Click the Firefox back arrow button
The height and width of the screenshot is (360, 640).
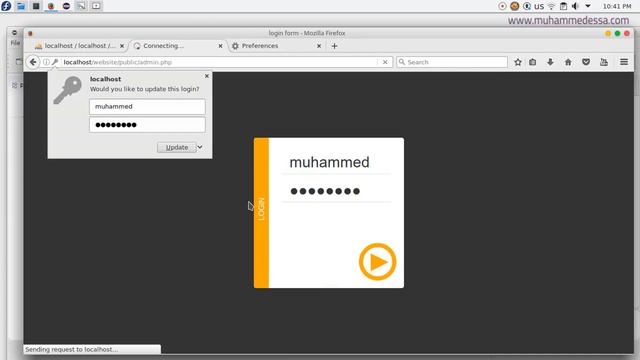pos(33,62)
